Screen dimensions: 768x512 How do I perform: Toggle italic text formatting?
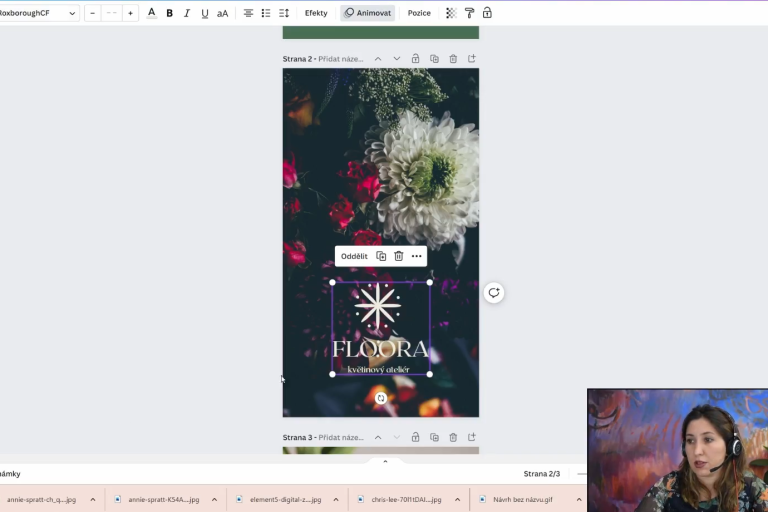[186, 13]
